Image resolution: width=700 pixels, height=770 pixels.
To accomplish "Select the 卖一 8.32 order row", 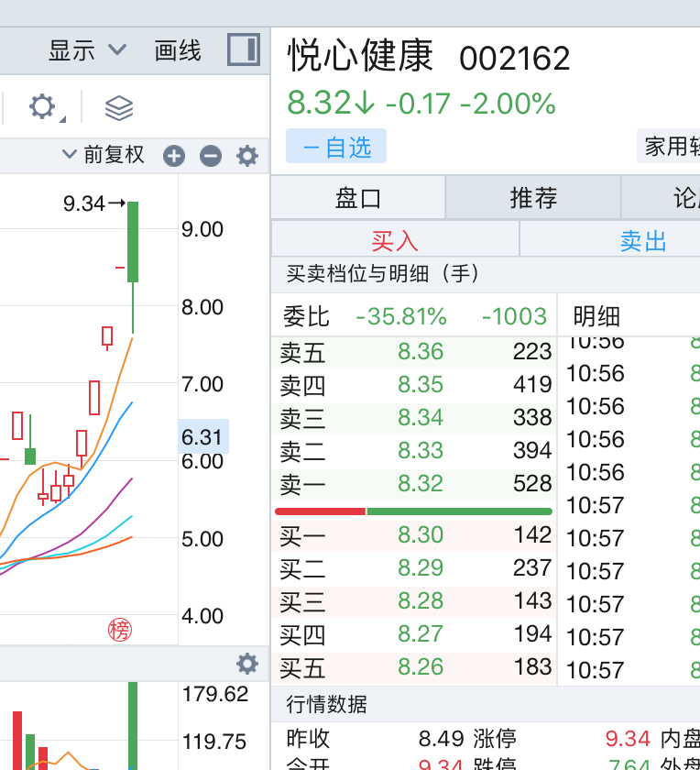I will 415,484.
